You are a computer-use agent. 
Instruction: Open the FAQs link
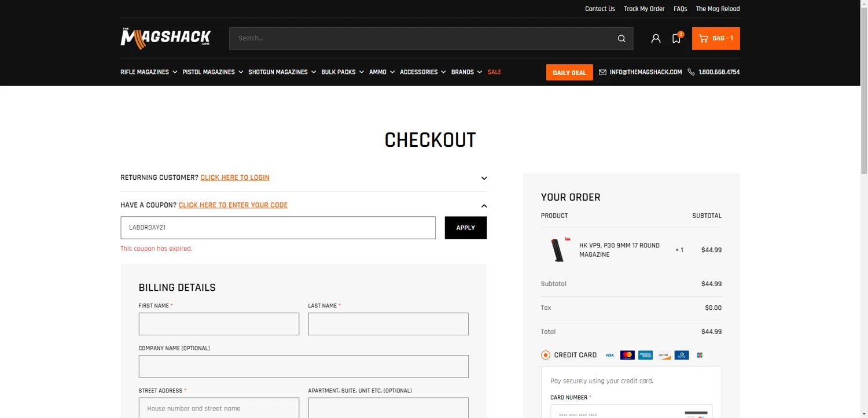tap(680, 9)
